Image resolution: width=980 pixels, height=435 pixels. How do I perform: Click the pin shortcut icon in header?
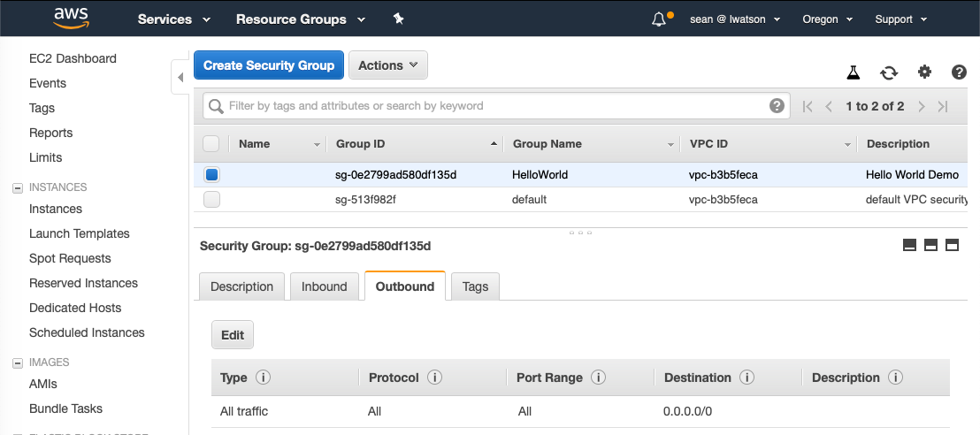399,19
